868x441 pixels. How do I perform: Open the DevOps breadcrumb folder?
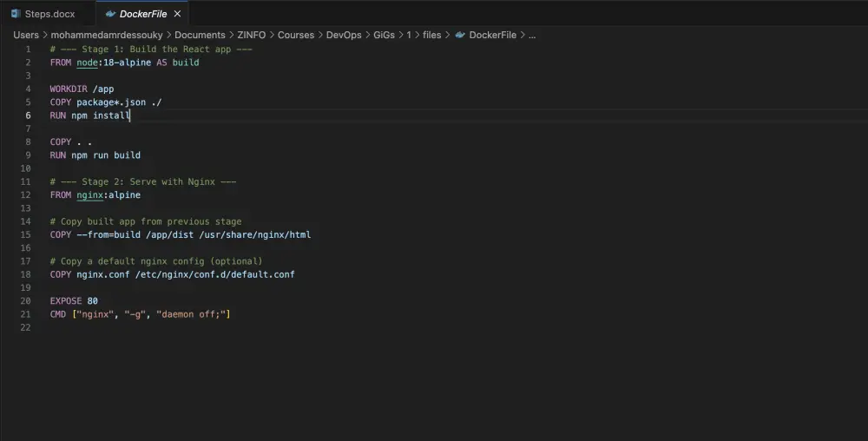[x=343, y=35]
